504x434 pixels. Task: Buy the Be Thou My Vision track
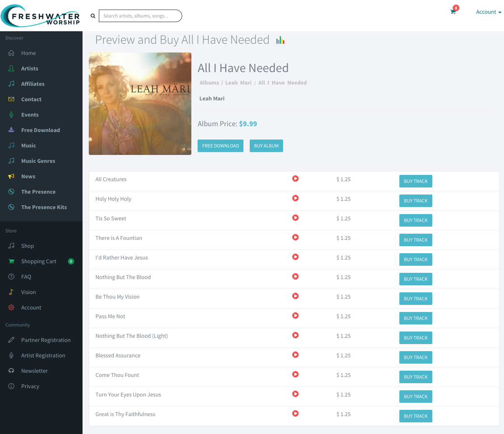tap(416, 299)
